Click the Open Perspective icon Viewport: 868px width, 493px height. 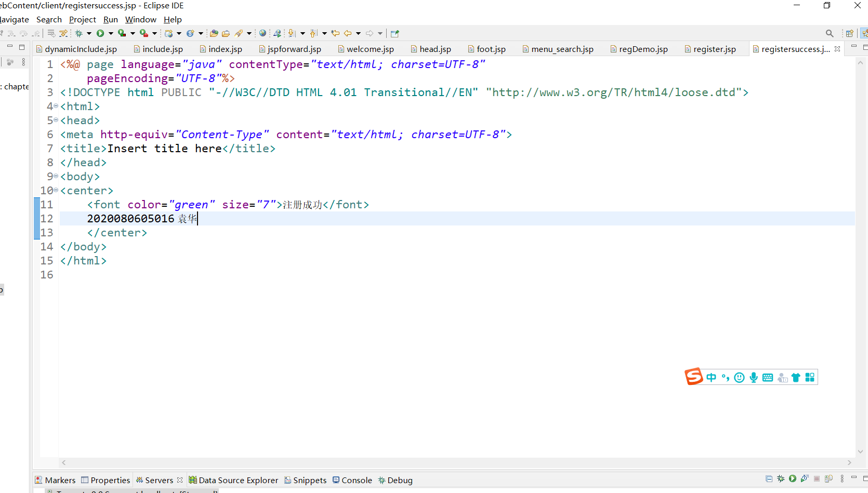850,33
